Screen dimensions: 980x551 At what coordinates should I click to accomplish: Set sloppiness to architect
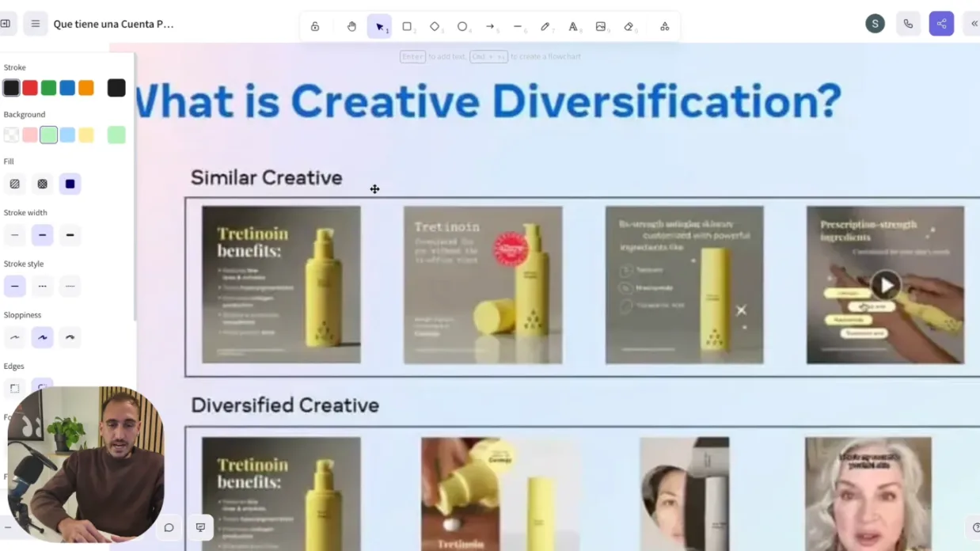coord(14,337)
